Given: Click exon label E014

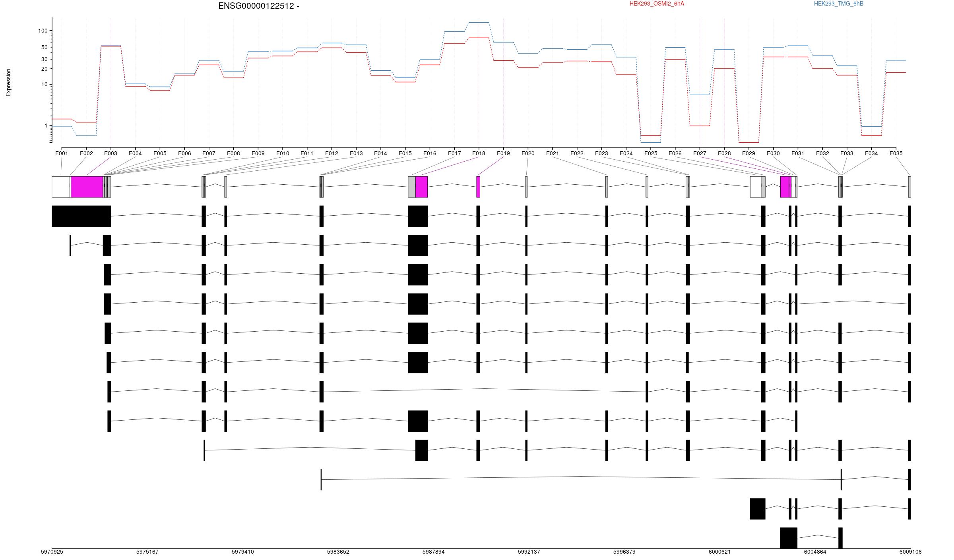Looking at the screenshot, I should tap(380, 153).
